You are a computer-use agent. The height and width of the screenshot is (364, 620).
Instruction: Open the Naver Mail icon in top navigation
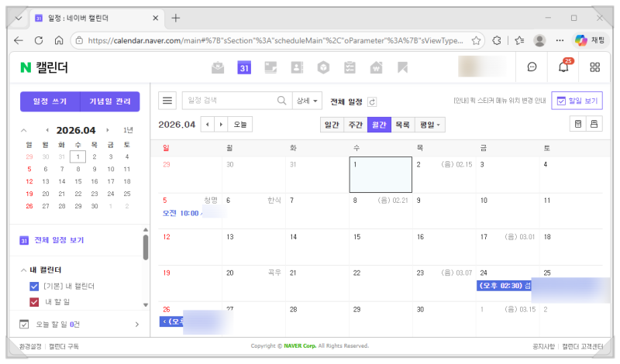pos(218,68)
